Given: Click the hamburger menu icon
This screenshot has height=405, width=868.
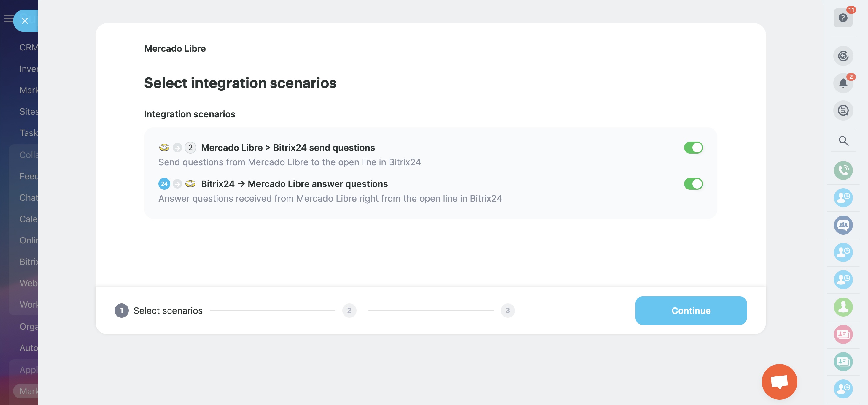Looking at the screenshot, I should (x=8, y=18).
